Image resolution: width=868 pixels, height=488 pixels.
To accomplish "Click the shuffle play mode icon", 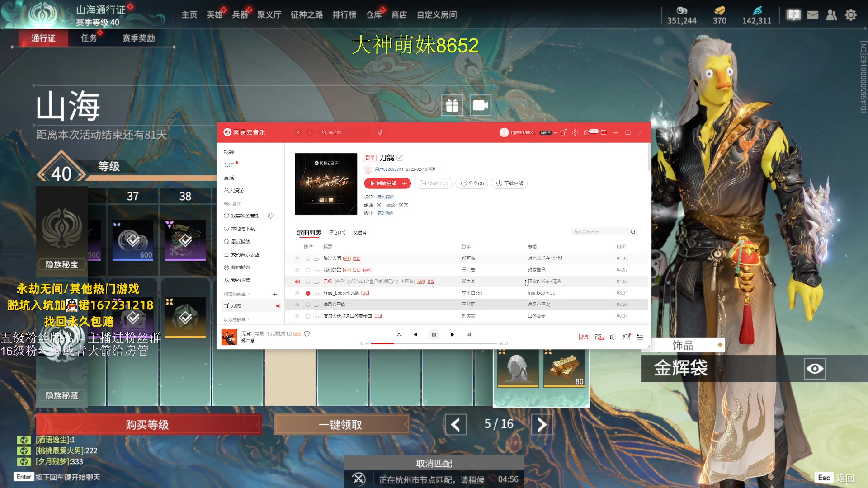I will tap(399, 334).
